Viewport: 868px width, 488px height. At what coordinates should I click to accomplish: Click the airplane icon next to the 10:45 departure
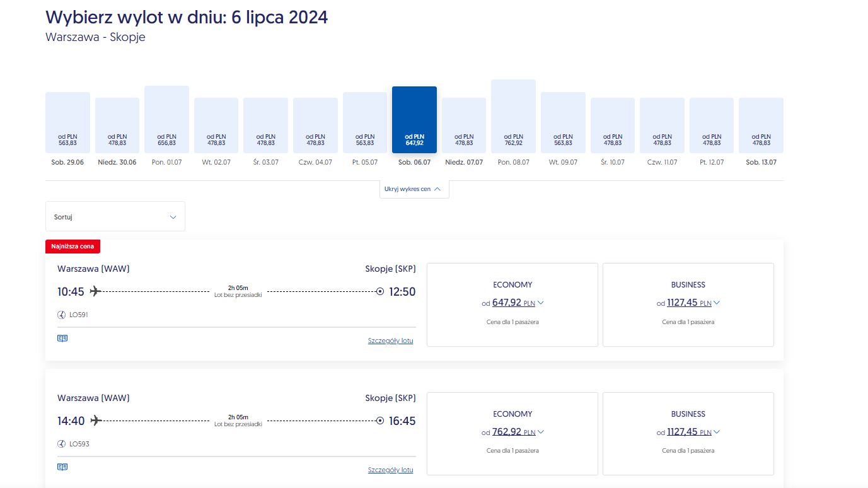96,291
